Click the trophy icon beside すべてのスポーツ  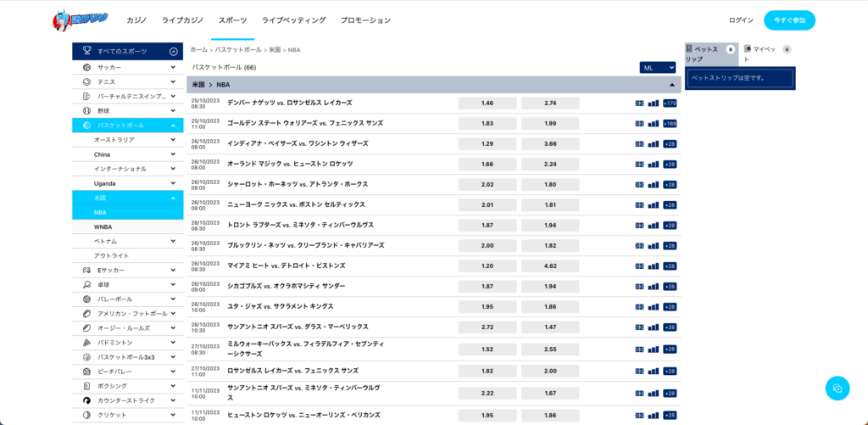click(87, 51)
